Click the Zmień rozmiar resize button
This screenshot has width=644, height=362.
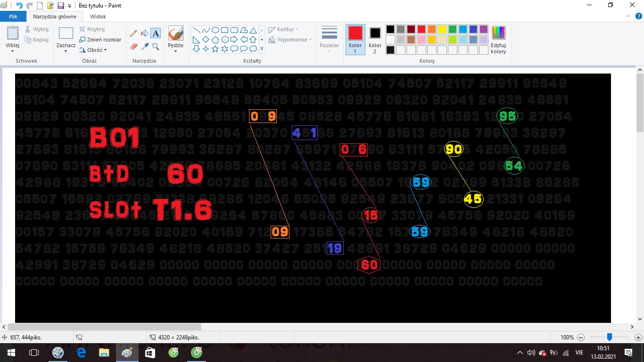click(x=100, y=40)
